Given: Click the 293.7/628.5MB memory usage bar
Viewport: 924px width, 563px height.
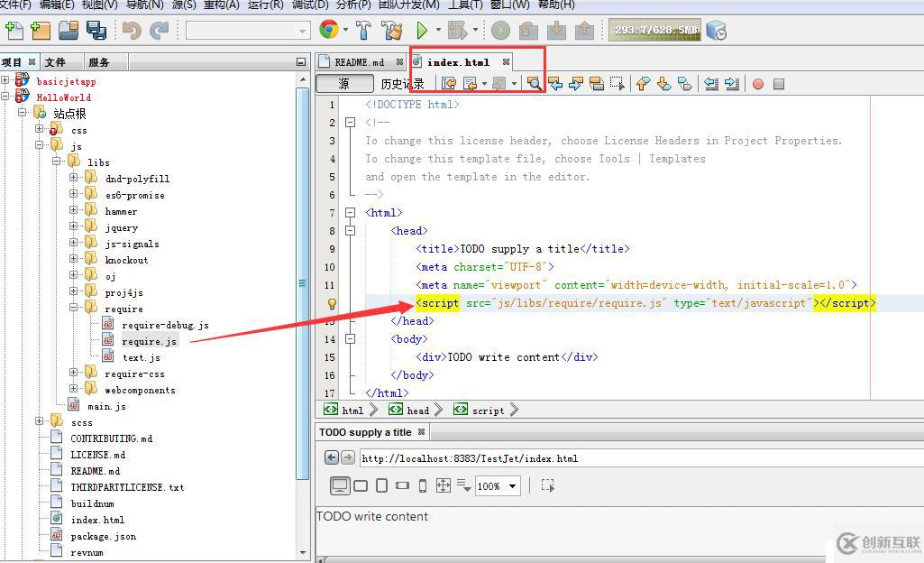Looking at the screenshot, I should coord(654,30).
